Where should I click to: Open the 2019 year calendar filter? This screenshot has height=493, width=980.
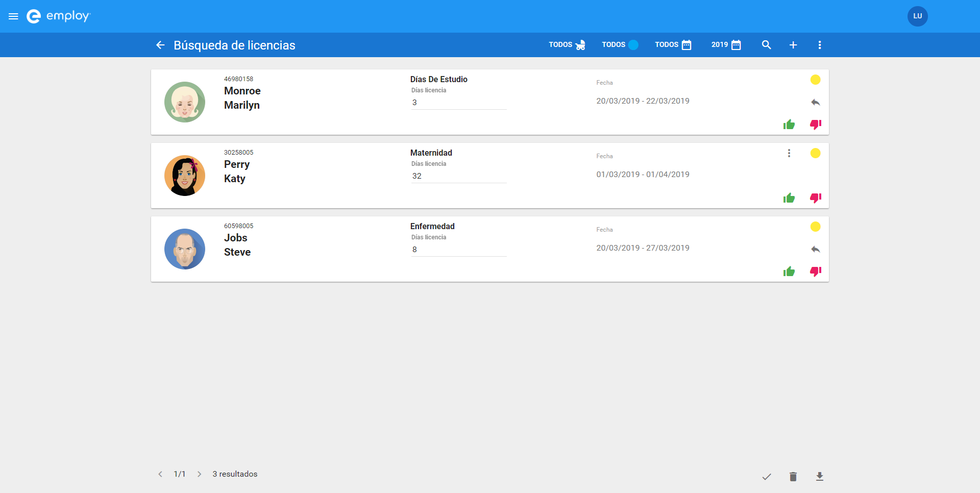coord(726,45)
